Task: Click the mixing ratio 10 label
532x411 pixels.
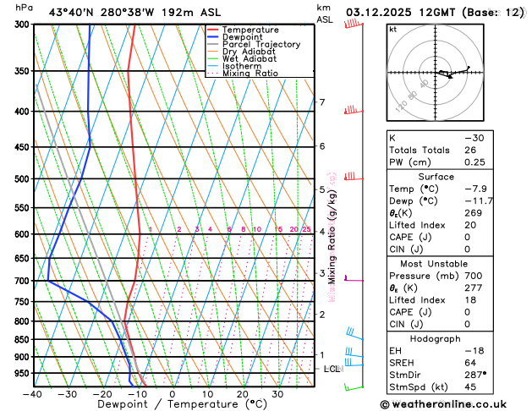Action: (x=257, y=229)
